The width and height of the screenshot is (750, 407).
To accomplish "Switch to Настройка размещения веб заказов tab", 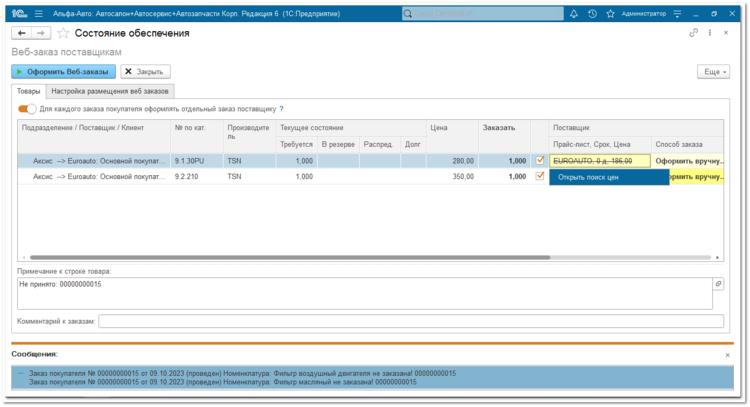I will click(110, 91).
